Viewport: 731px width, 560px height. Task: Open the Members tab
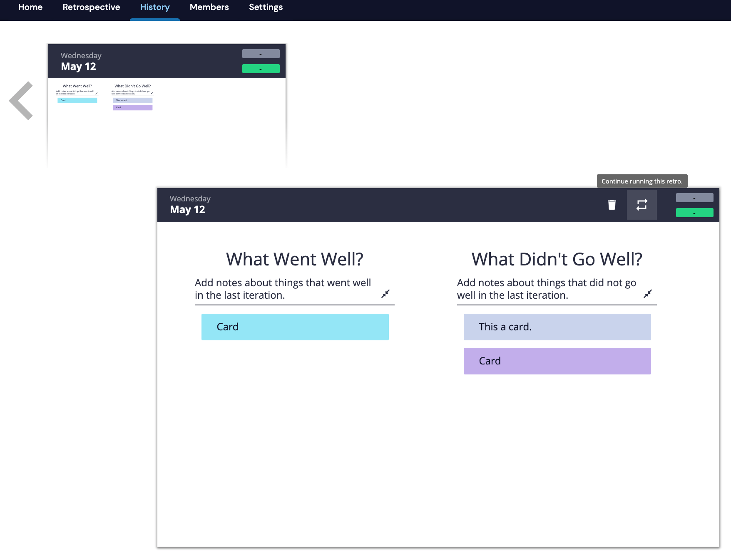[x=209, y=7]
